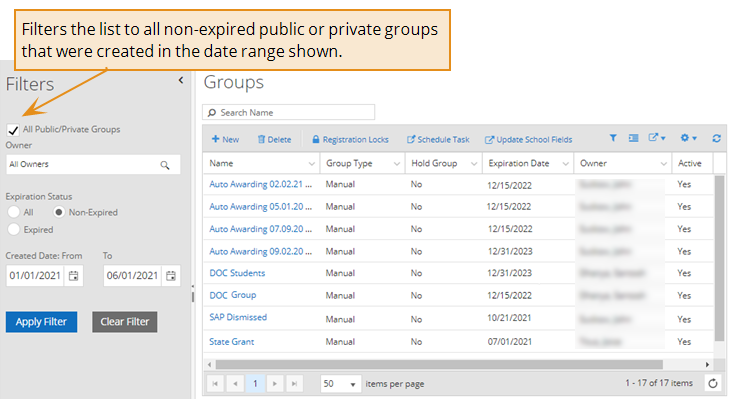Click Schedule Task
Viewport: 730px width, 399px height.
point(438,139)
